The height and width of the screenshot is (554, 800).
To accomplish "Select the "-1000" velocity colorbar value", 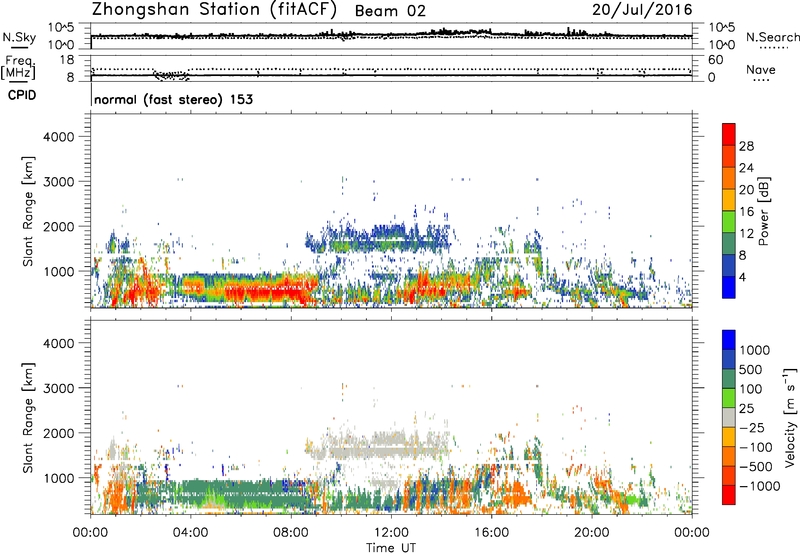I will click(x=759, y=486).
